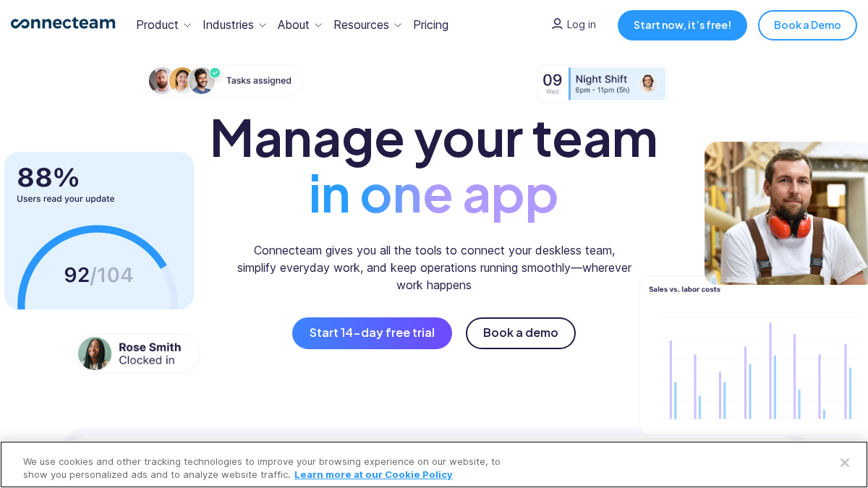Click Rose Smith's avatar photo
This screenshot has height=488, width=868.
pos(95,354)
